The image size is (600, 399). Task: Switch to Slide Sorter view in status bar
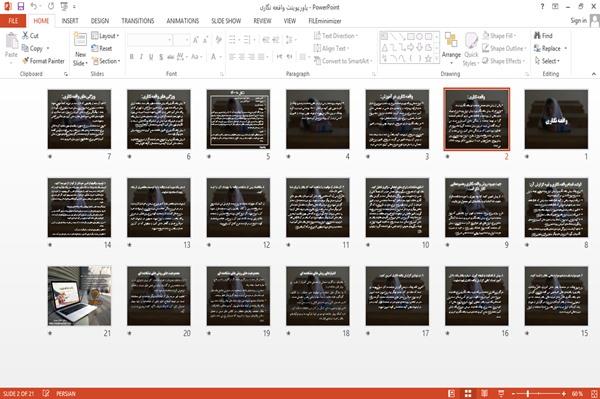[468, 393]
